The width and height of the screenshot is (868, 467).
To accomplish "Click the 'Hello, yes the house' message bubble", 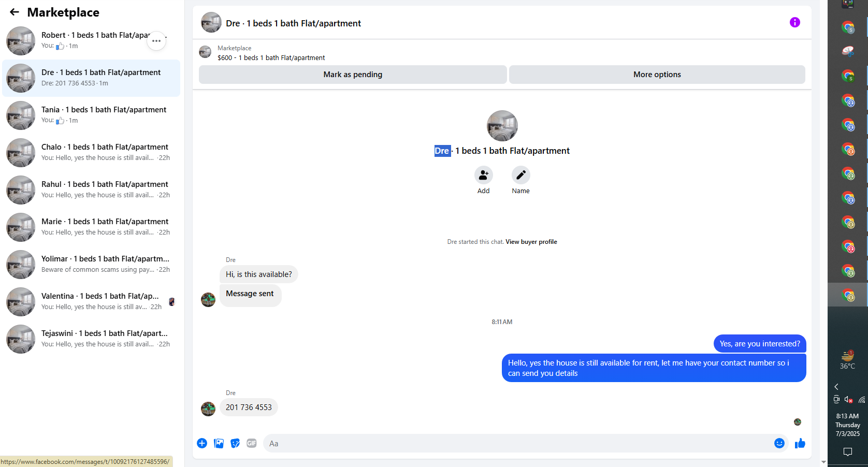I will (654, 368).
